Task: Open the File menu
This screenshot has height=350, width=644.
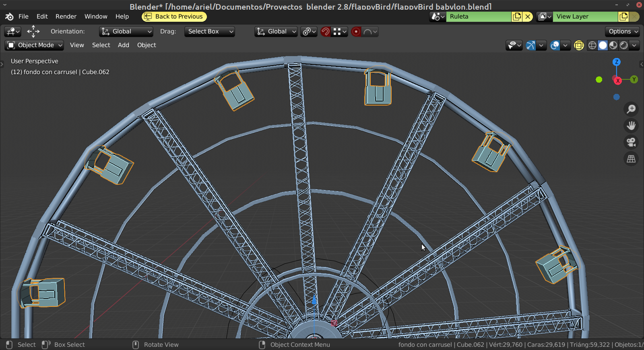Action: (23, 17)
